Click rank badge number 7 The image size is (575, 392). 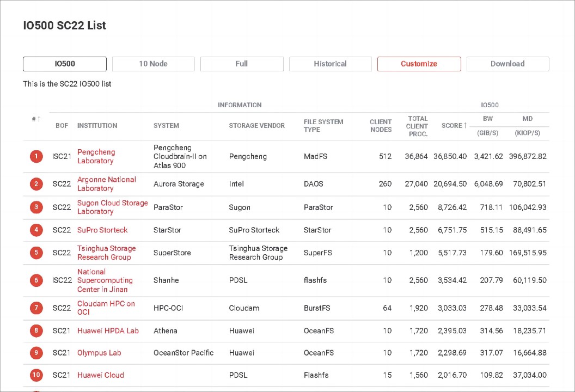pos(36,308)
